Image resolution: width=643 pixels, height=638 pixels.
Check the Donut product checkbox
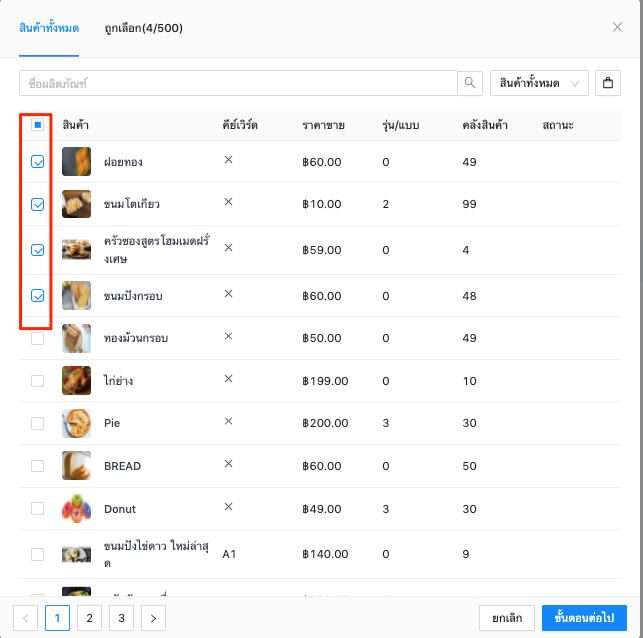pyautogui.click(x=38, y=508)
